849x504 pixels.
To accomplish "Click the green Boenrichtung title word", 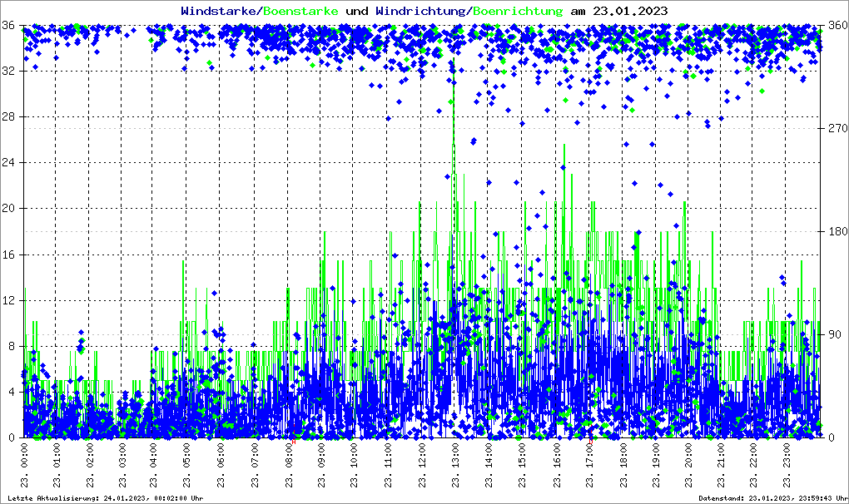I will pyautogui.click(x=518, y=11).
